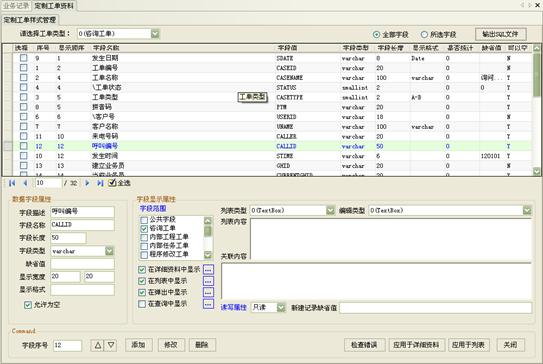Viewport: 543px width, 364px height.
Task: Select the 所选字段 radio button
Action: tap(424, 34)
